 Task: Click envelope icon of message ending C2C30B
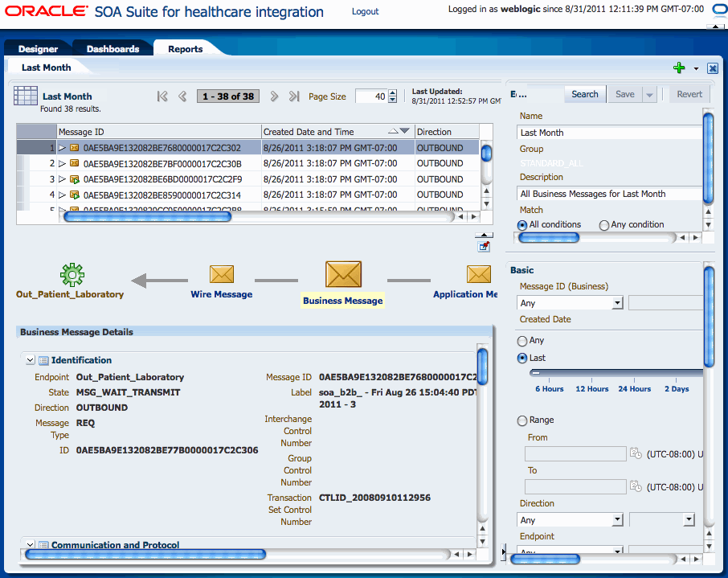(x=74, y=163)
